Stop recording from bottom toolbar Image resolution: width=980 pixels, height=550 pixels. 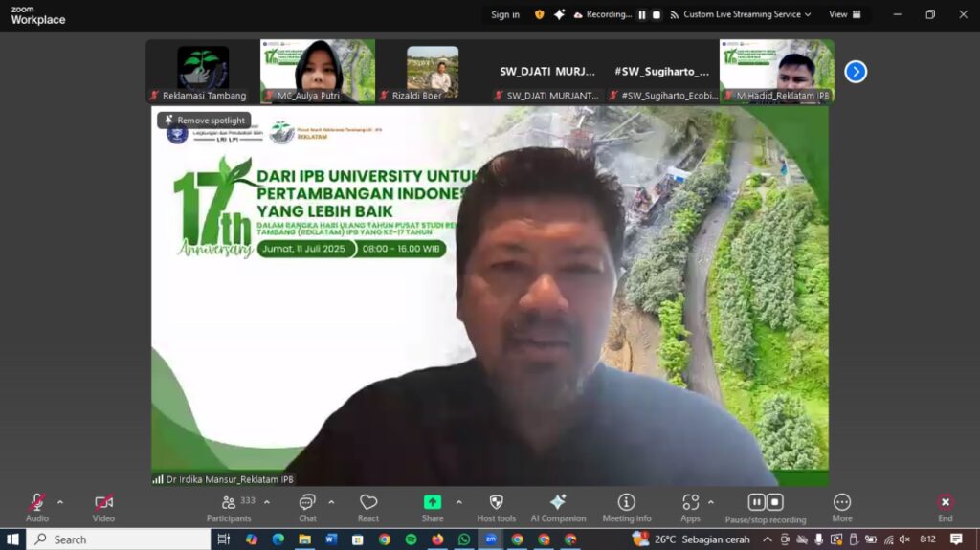pos(775,502)
